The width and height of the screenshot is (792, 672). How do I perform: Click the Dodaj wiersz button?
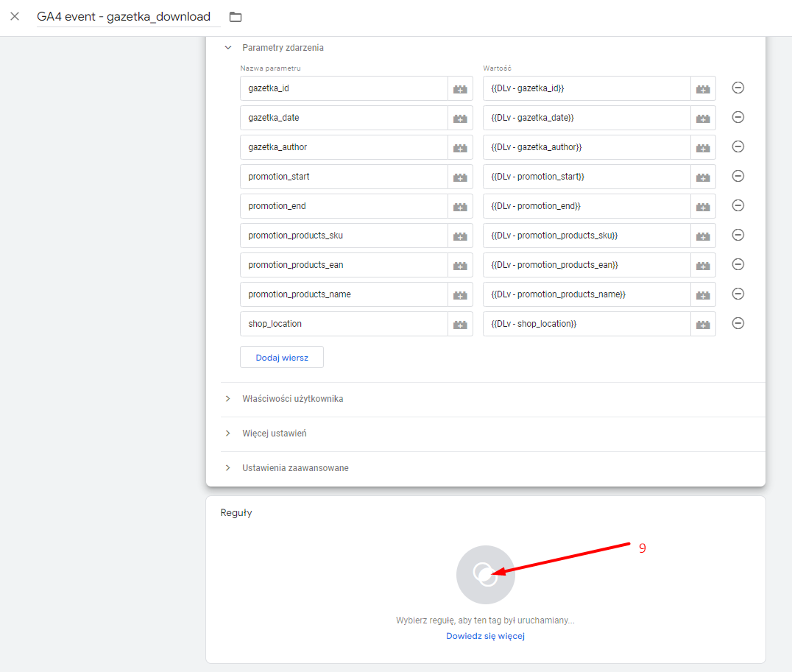(282, 357)
